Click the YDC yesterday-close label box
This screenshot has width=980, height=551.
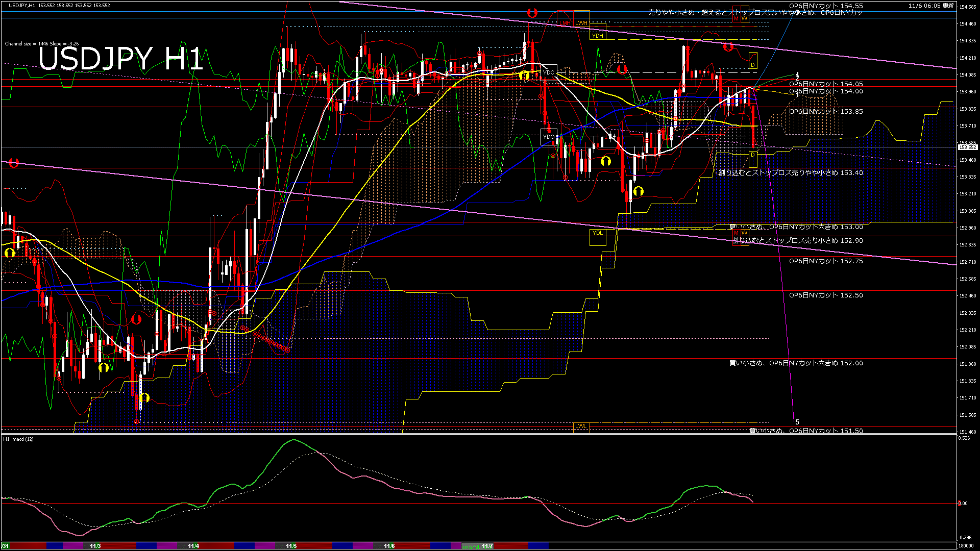click(x=550, y=73)
